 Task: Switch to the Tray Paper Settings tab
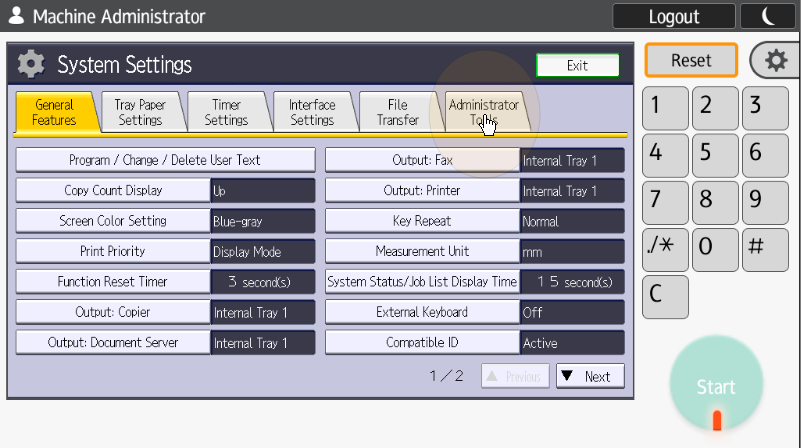click(140, 112)
